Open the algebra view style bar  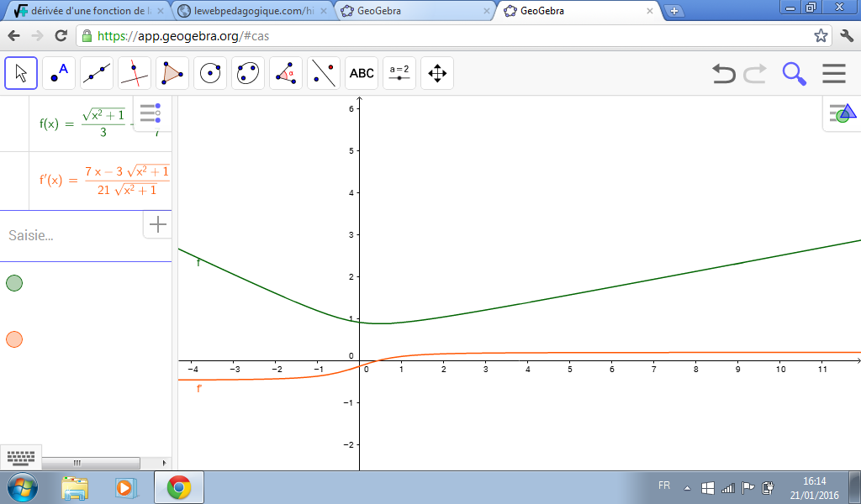click(x=151, y=113)
